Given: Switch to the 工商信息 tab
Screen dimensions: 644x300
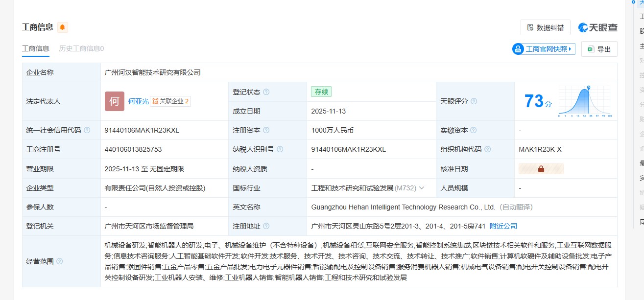Looking at the screenshot, I should pos(36,48).
